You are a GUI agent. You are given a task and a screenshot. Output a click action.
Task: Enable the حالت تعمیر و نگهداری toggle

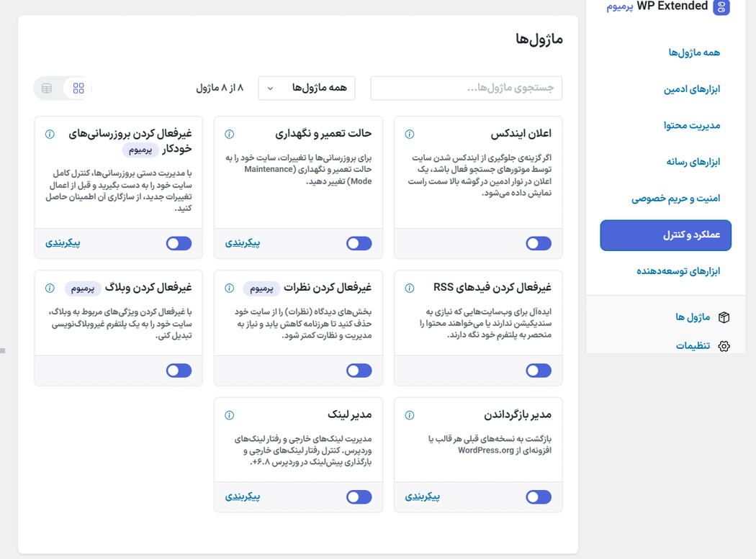pyautogui.click(x=359, y=244)
